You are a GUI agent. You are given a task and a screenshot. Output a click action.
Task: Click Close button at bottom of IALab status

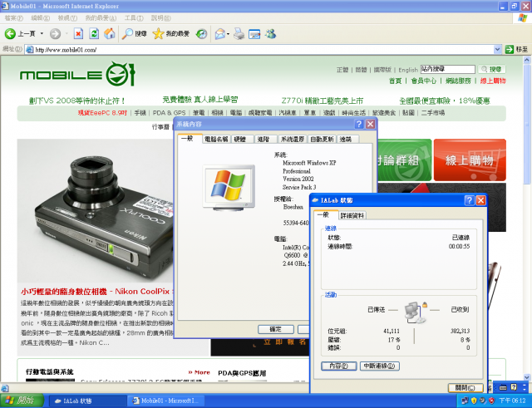(465, 388)
